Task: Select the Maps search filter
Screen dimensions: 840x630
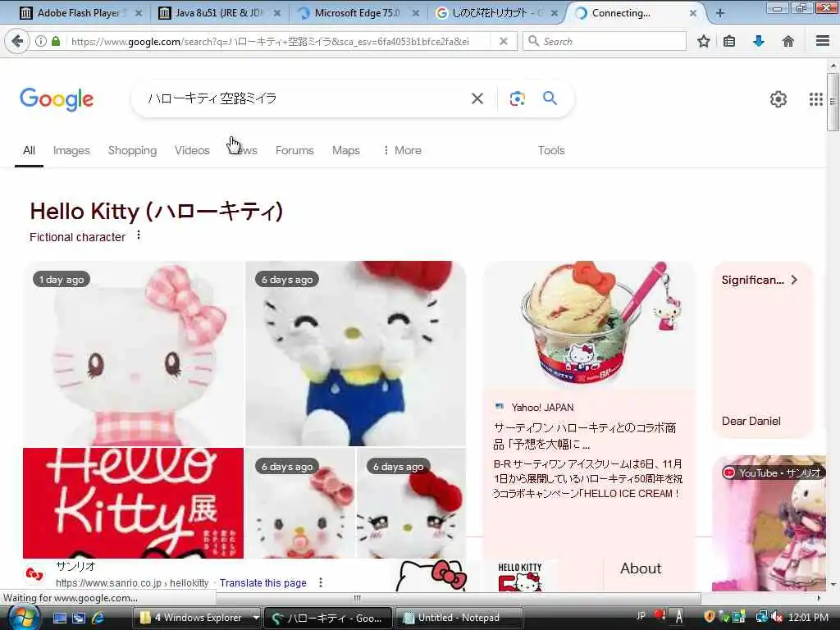Action: 345,151
